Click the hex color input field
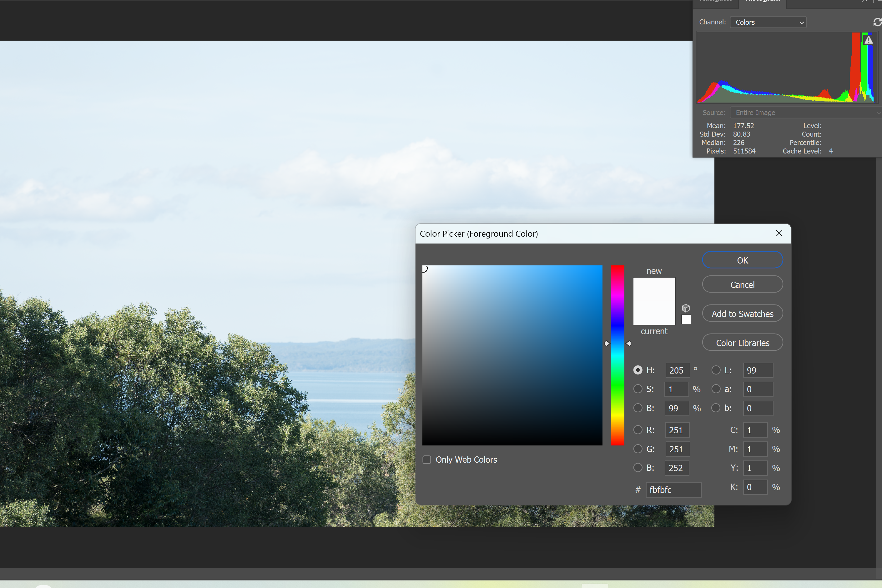882x588 pixels. [673, 490]
